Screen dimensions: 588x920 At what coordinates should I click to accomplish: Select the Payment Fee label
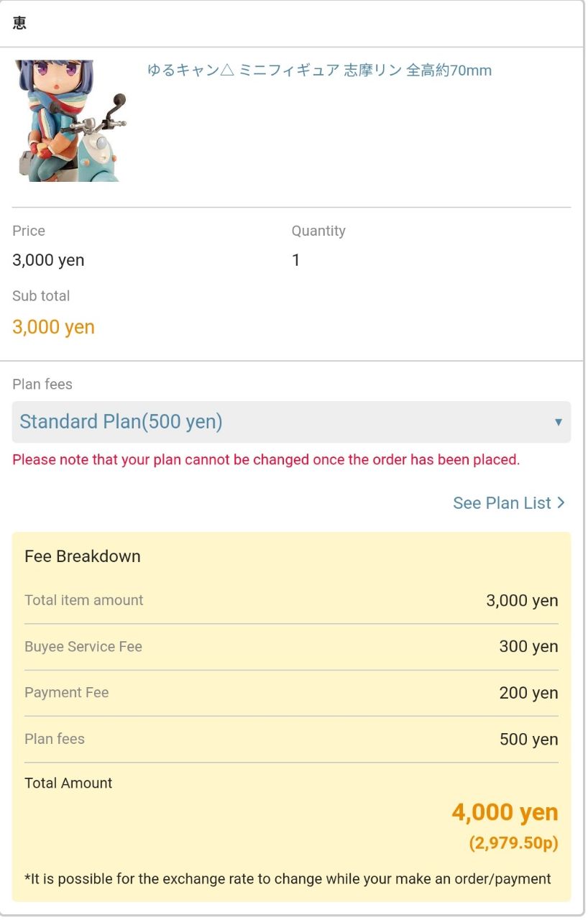pyautogui.click(x=67, y=693)
